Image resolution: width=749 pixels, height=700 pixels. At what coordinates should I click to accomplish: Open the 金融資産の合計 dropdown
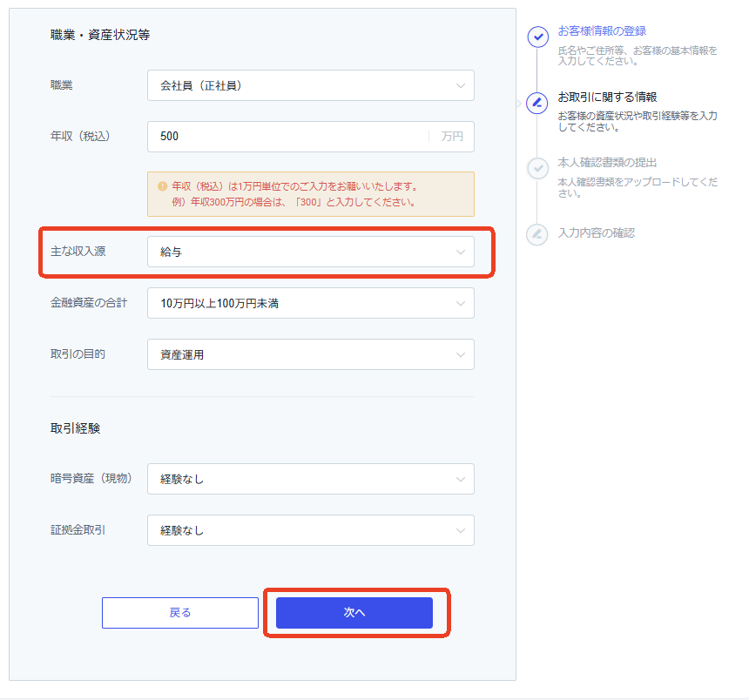click(311, 303)
